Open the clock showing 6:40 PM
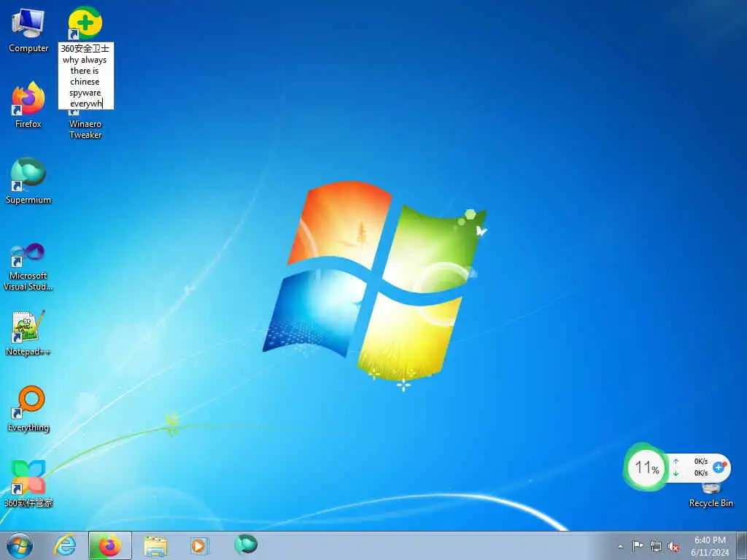The height and width of the screenshot is (560, 747). [710, 546]
